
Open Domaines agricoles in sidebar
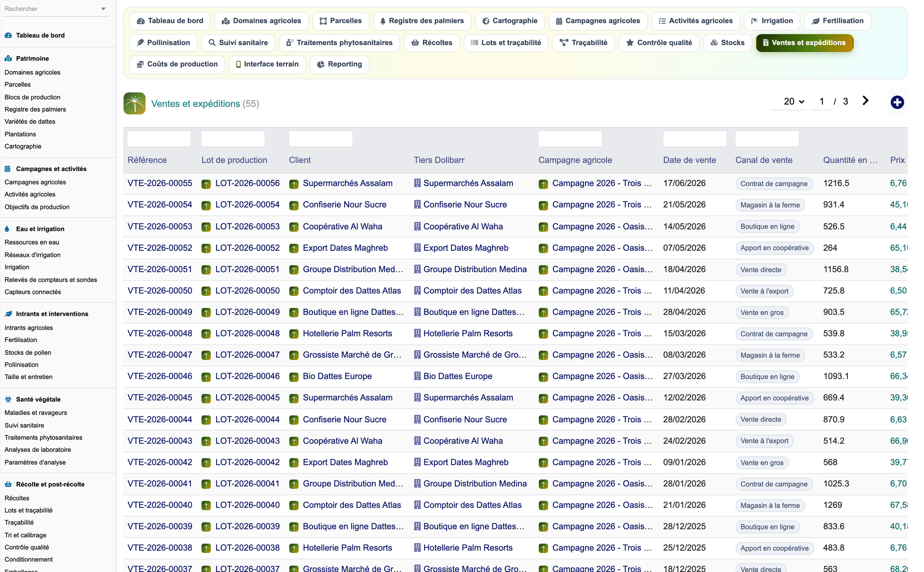pyautogui.click(x=32, y=73)
